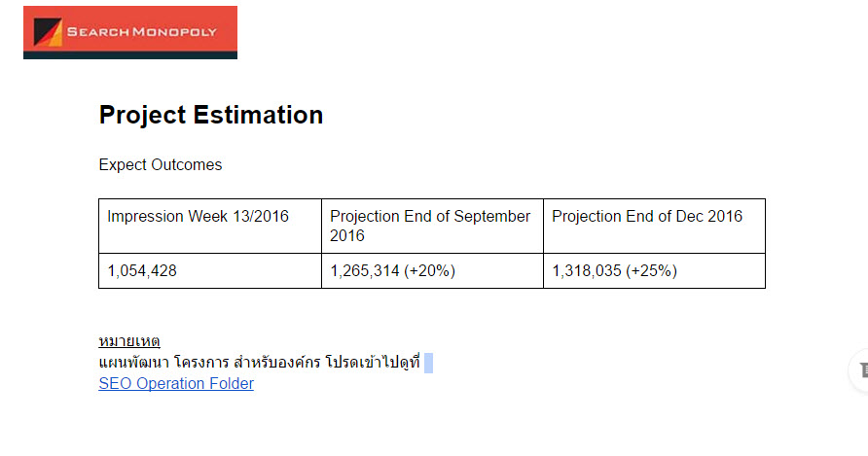Click the 1,054,428 value cell

[x=142, y=271]
